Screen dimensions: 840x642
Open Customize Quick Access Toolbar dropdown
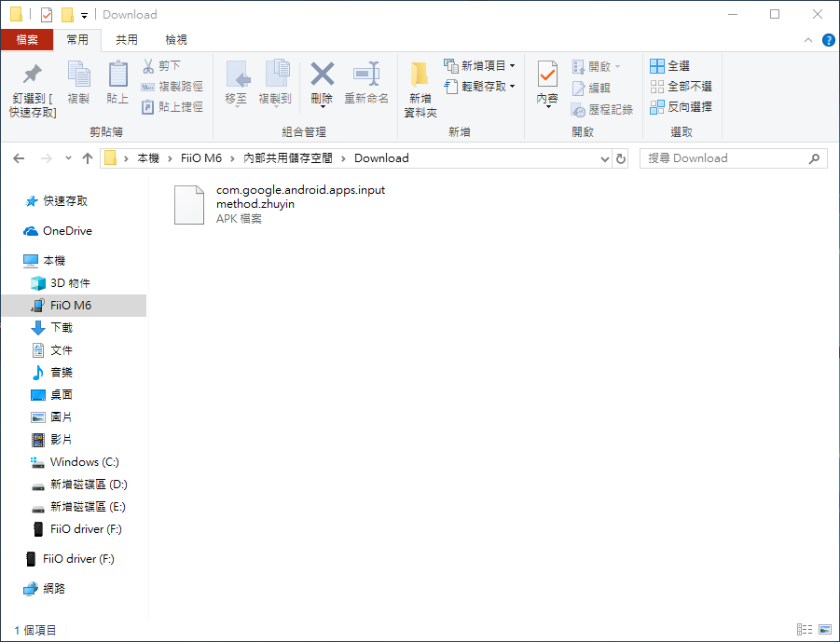tap(84, 15)
